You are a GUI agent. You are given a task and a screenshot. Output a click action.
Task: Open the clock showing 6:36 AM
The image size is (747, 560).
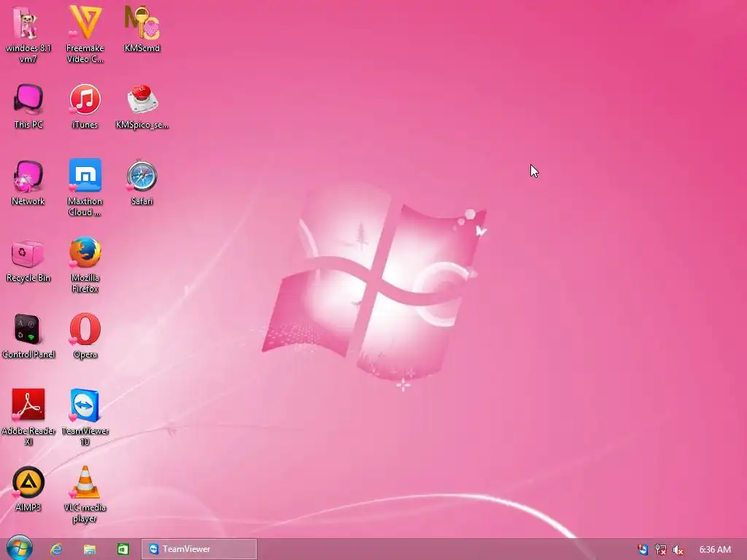tap(715, 550)
